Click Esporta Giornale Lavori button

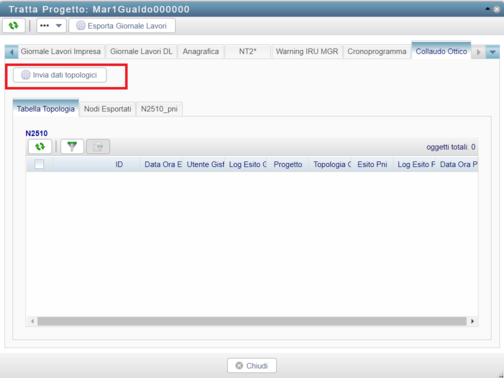[122, 26]
